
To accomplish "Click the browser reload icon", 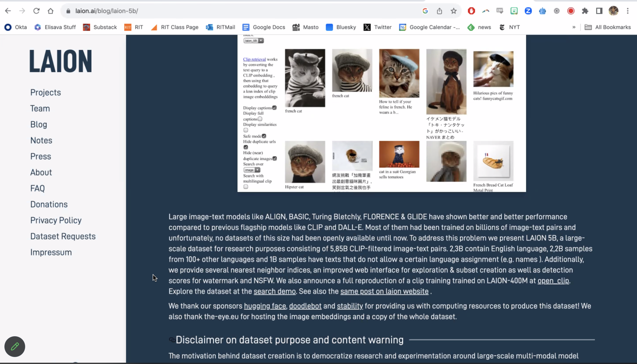I will tap(36, 11).
